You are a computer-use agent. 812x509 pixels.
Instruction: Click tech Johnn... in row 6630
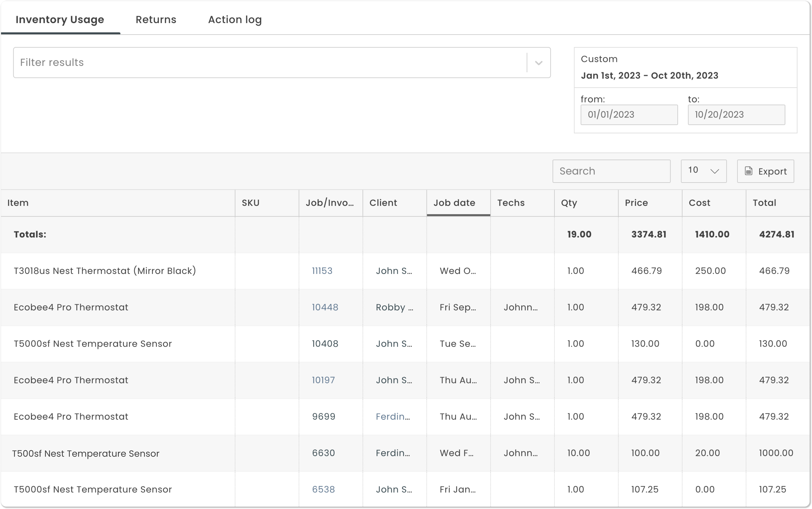[521, 453]
